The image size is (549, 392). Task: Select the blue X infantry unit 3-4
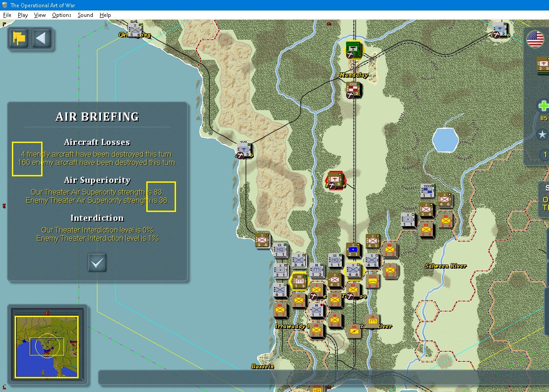(298, 260)
